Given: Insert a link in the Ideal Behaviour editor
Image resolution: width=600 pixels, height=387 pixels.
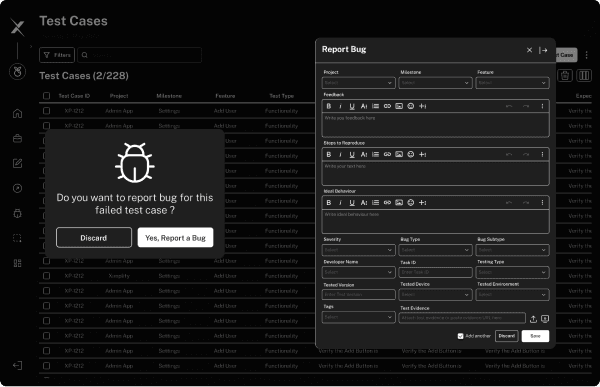Looking at the screenshot, I should pyautogui.click(x=387, y=202).
